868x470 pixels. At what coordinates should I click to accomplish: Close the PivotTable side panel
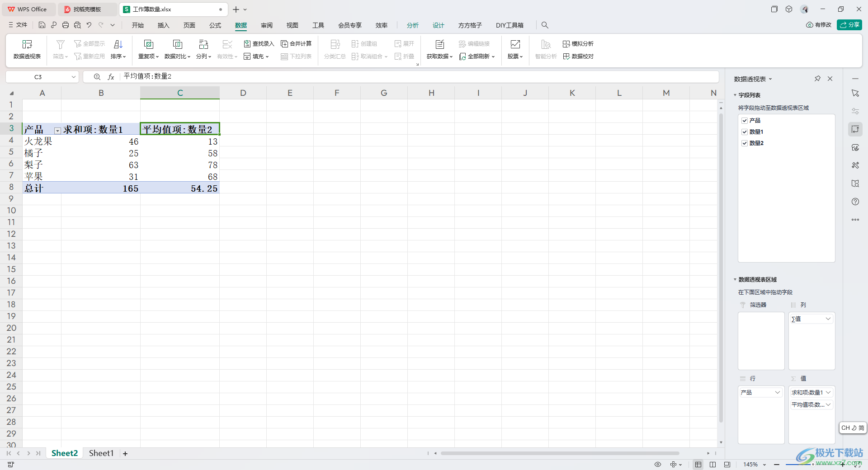[x=830, y=79]
